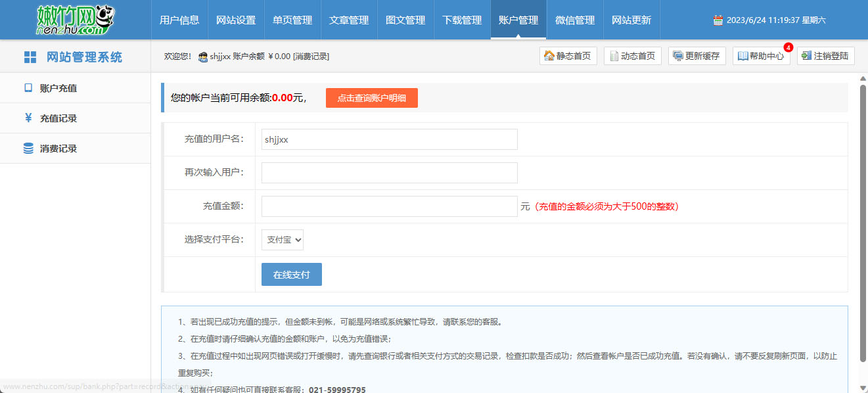Click the dynamic homepage document icon

click(613, 56)
